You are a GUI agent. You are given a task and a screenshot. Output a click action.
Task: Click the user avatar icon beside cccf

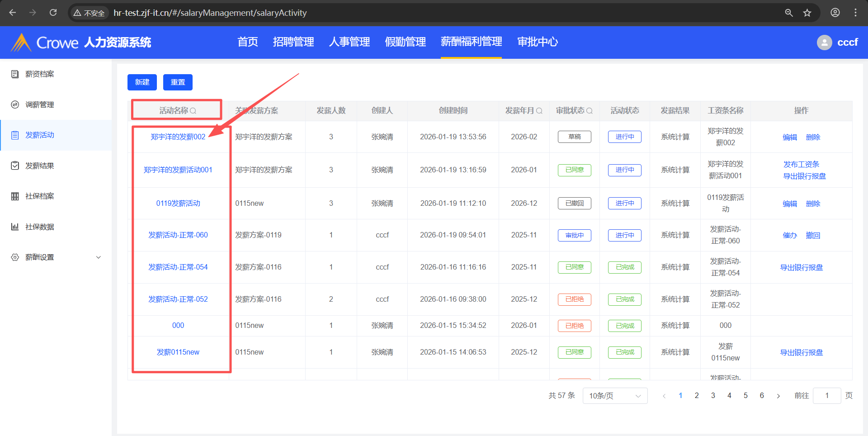(824, 43)
